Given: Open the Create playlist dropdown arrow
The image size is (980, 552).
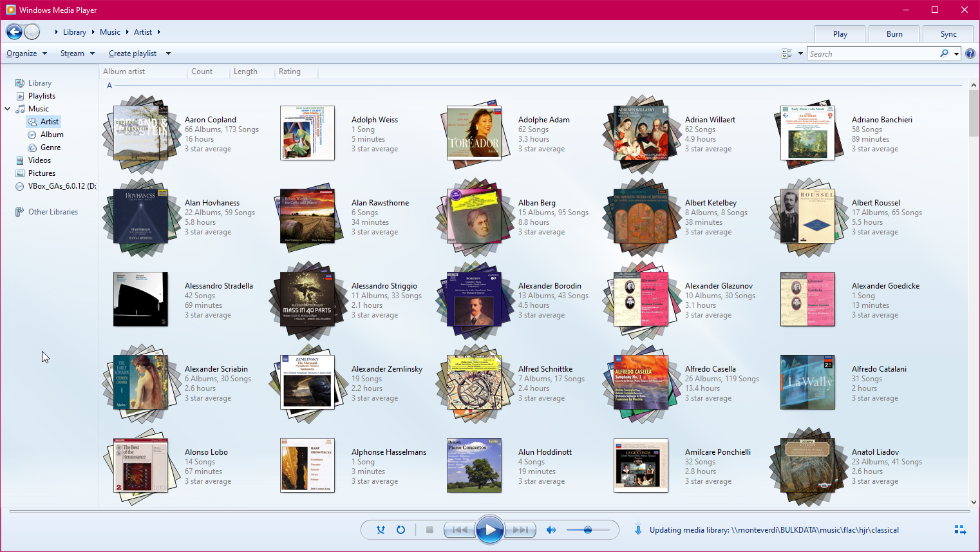Looking at the screenshot, I should (168, 53).
